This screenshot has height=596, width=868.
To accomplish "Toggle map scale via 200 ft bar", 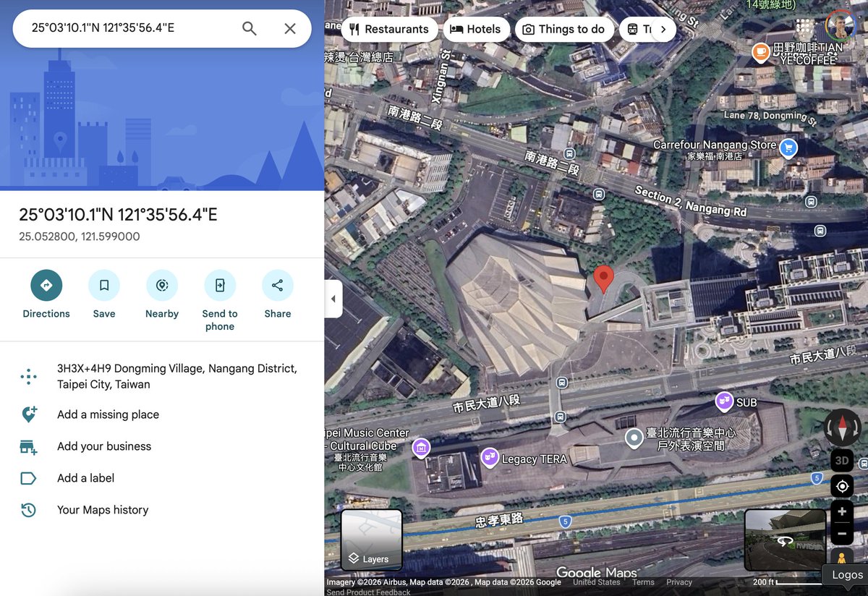I will coord(787,582).
